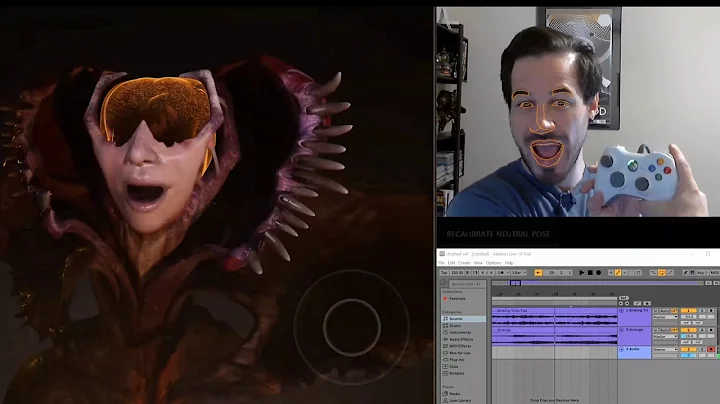The width and height of the screenshot is (720, 404).
Task: Toggle the computer MIDI keyboard icon
Action: click(x=692, y=273)
